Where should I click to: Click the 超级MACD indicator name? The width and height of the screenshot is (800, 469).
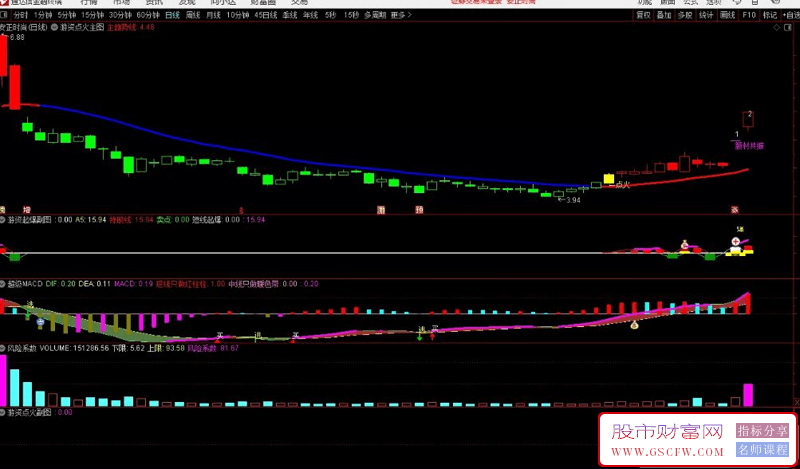[25, 284]
